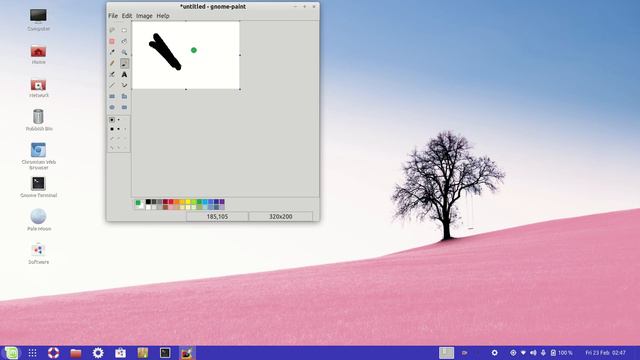640x360 pixels.
Task: Open the Software desktop icon
Action: pos(38,249)
